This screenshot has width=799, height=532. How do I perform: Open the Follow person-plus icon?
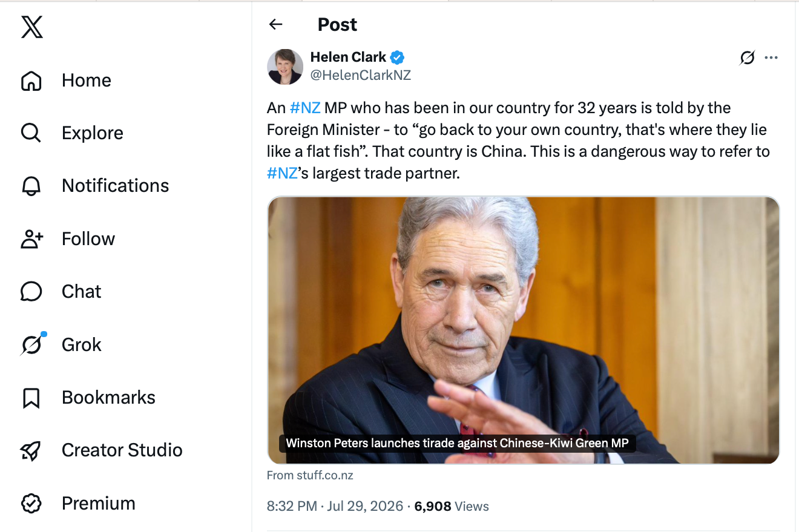coord(31,239)
